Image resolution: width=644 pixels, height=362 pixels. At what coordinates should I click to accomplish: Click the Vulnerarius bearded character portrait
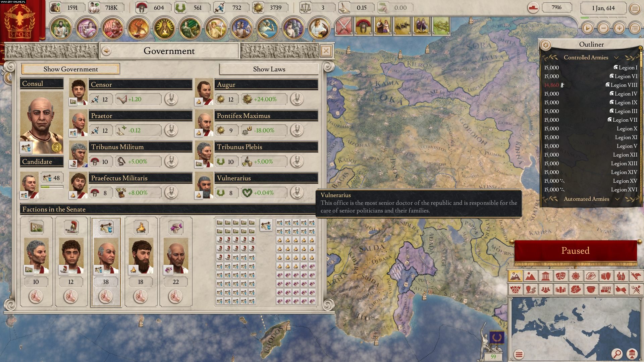point(204,185)
